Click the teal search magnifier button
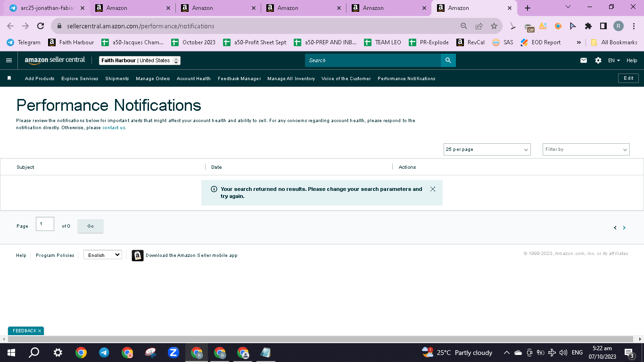The height and width of the screenshot is (362, 644). point(448,60)
